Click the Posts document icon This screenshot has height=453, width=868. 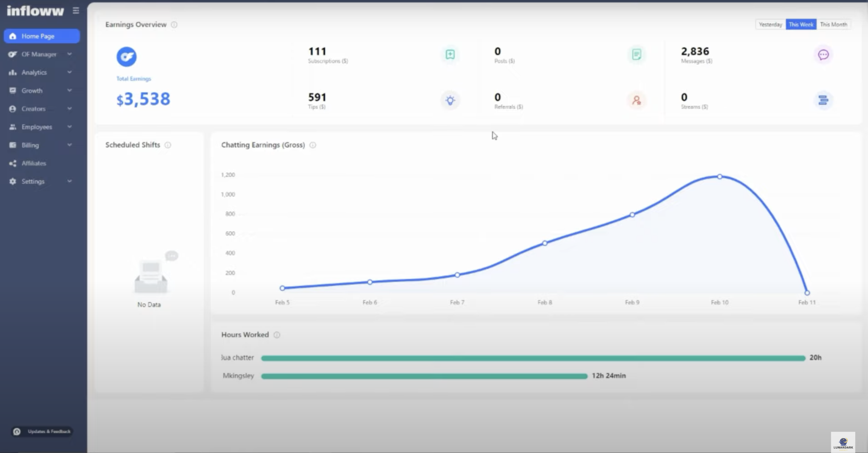[x=636, y=55]
